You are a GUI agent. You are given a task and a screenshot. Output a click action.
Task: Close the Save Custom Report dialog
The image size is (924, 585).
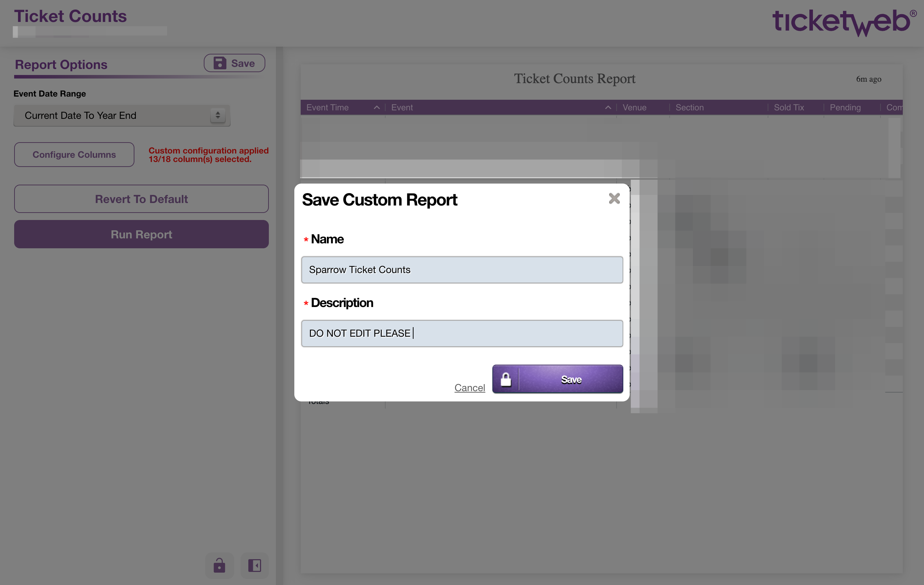click(614, 198)
